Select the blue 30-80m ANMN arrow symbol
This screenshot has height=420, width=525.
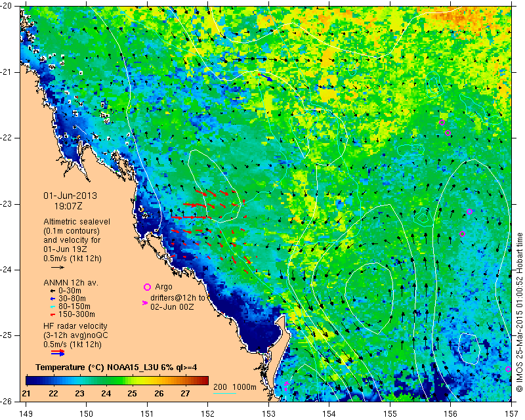coord(52,299)
